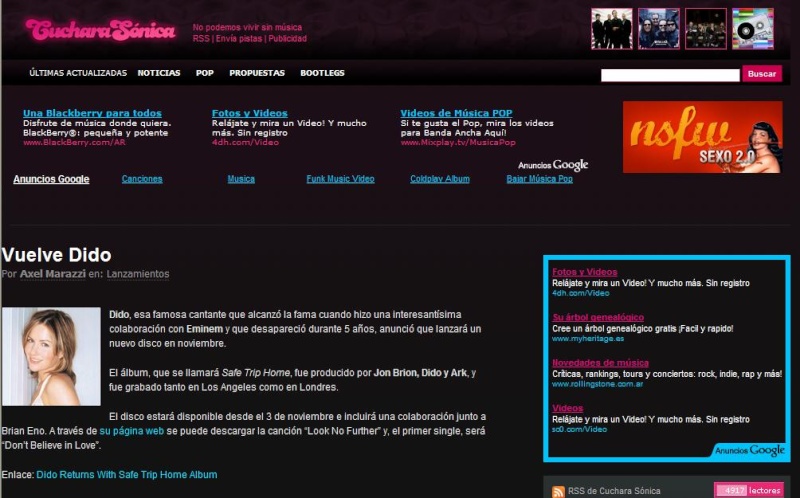Visit www.Mixplay.tv/MusicaPop ad URL
The image size is (800, 498).
click(x=458, y=142)
